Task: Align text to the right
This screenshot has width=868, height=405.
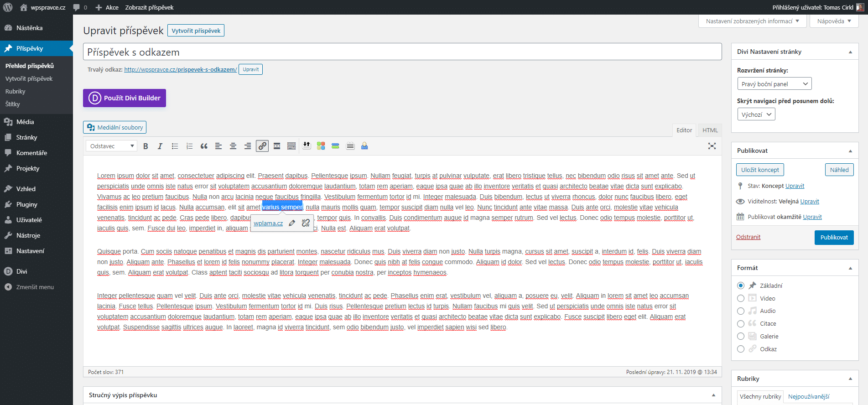Action: [248, 146]
